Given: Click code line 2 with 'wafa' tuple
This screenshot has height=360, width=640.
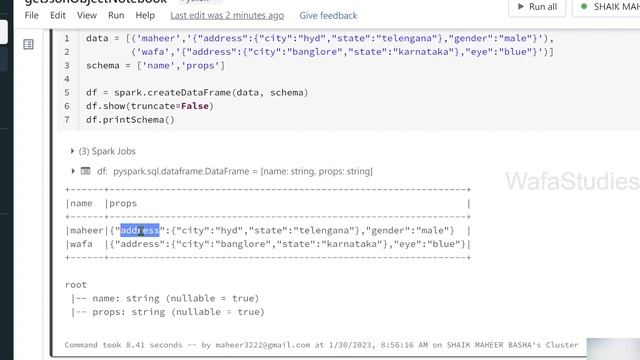Looking at the screenshot, I should [x=342, y=52].
